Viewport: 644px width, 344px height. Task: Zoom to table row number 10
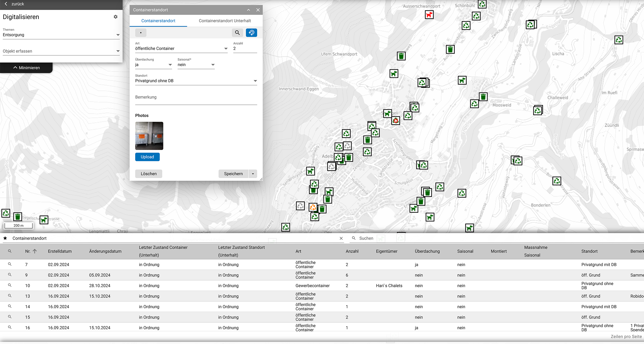[10, 285]
